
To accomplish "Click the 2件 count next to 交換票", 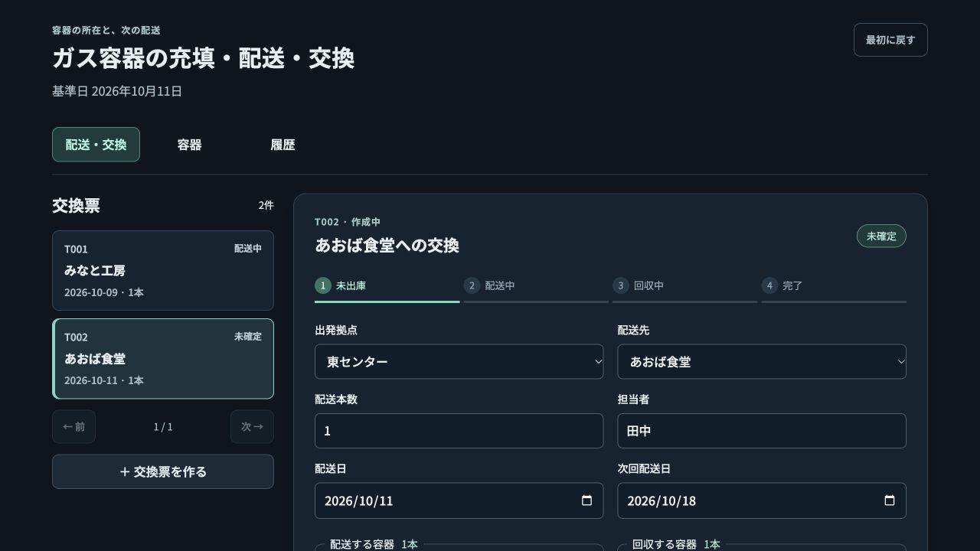I will click(x=266, y=205).
